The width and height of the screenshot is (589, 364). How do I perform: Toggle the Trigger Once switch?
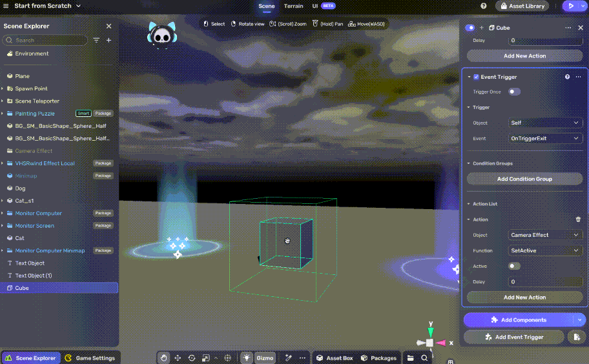coord(514,92)
